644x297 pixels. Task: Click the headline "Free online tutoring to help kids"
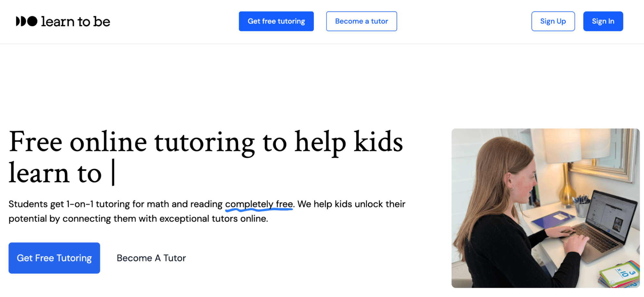[x=206, y=142]
